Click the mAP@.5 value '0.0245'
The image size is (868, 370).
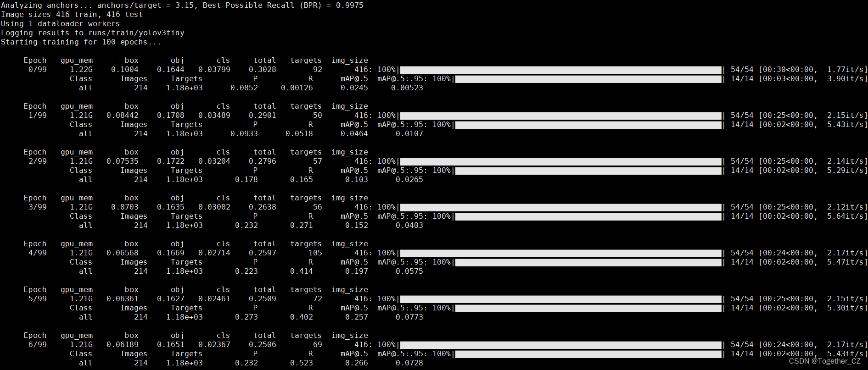coord(354,88)
